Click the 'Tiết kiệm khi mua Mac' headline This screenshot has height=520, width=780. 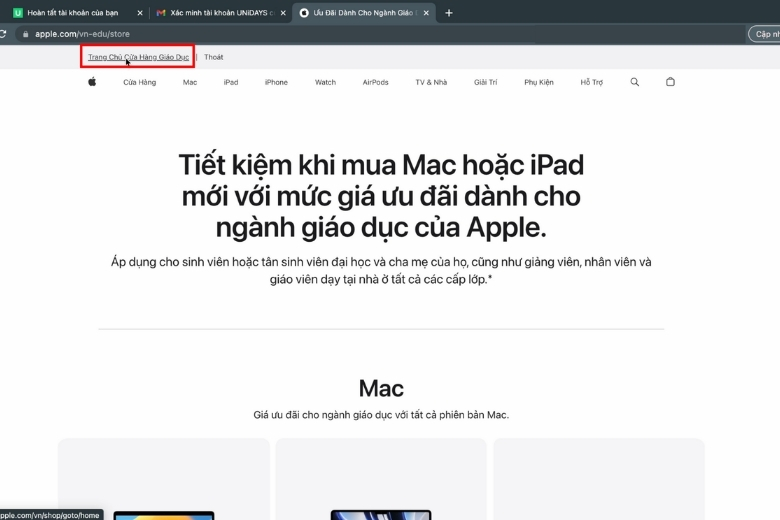click(381, 196)
